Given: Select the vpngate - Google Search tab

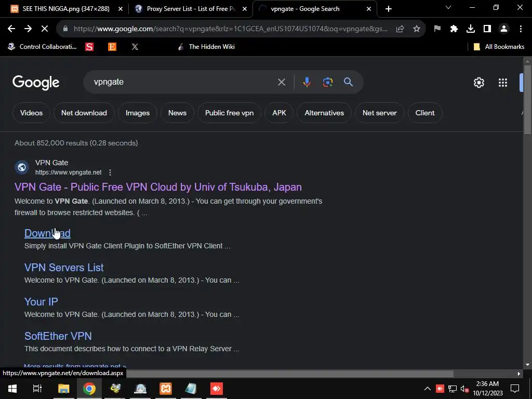Looking at the screenshot, I should click(x=304, y=9).
